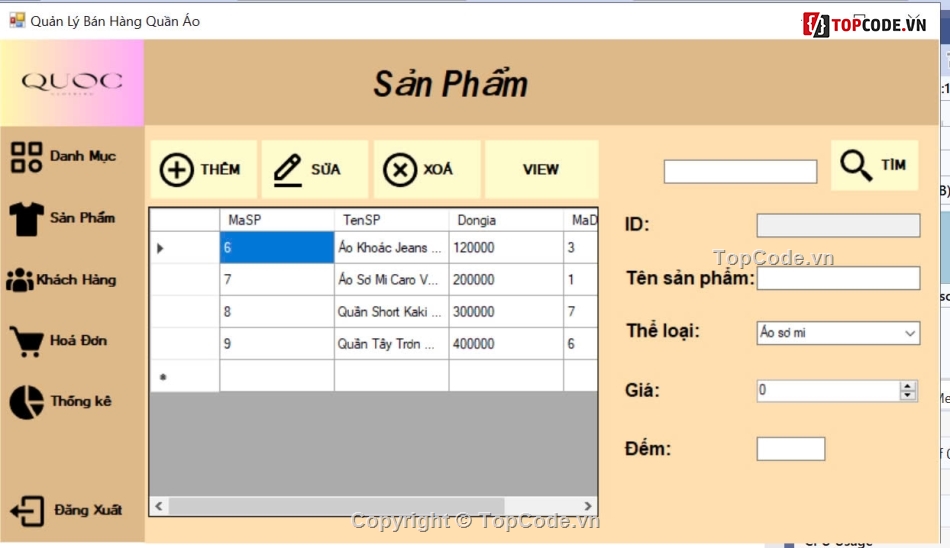Click the Đếm count field
The width and height of the screenshot is (950, 548).
(x=790, y=449)
